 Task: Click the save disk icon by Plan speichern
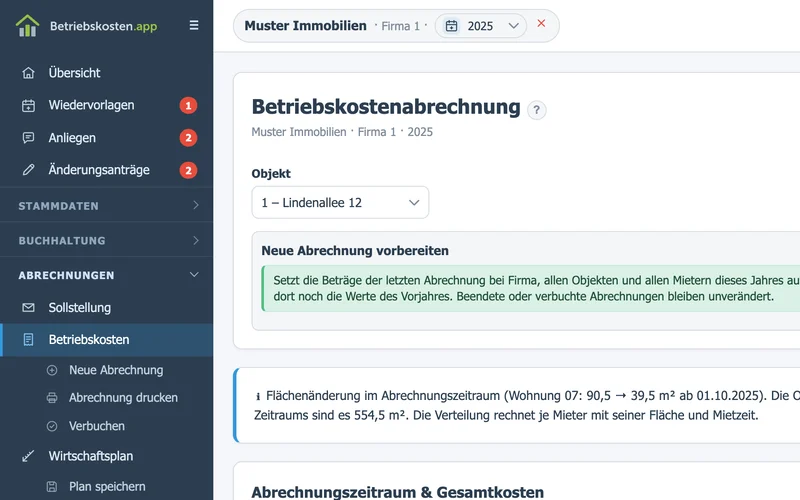point(52,487)
